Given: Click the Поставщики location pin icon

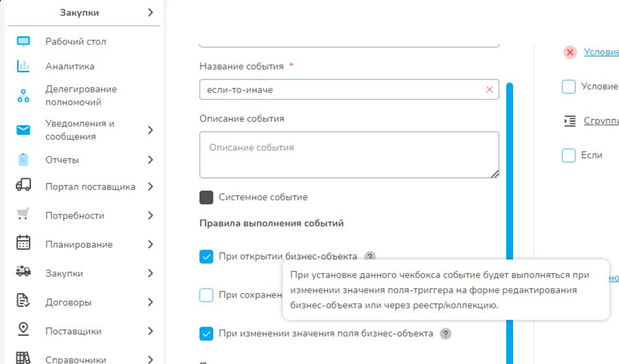Looking at the screenshot, I should [24, 330].
